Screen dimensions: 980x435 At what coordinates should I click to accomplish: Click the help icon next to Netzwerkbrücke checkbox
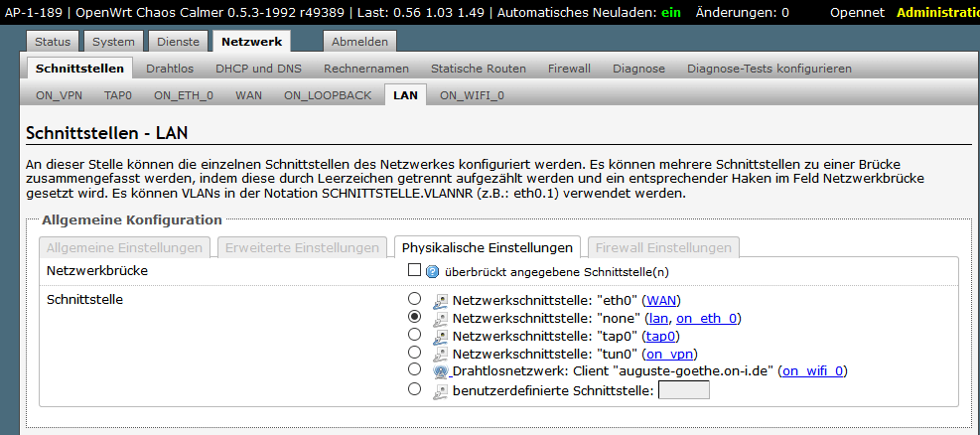click(432, 271)
